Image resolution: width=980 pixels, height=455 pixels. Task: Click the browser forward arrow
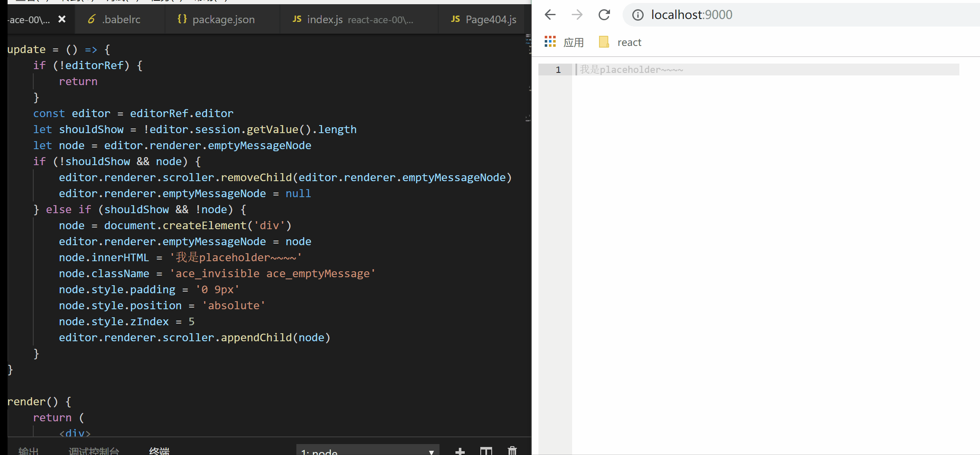tap(577, 15)
